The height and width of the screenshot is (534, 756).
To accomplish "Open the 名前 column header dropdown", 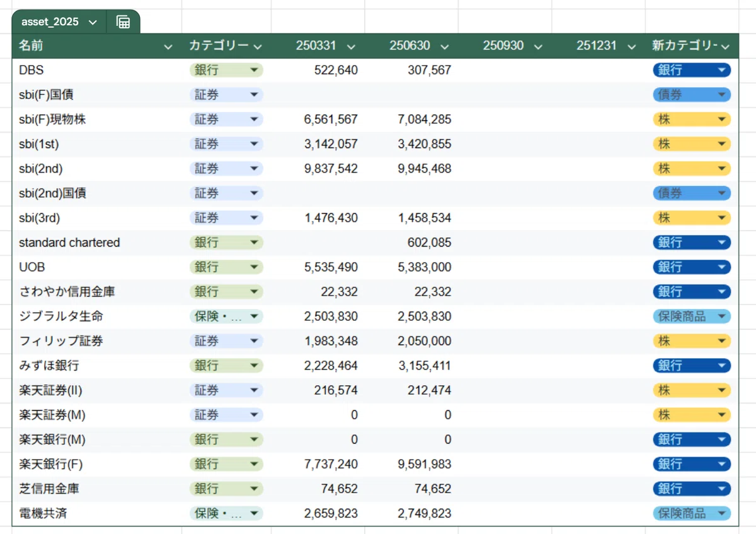I will (x=168, y=47).
